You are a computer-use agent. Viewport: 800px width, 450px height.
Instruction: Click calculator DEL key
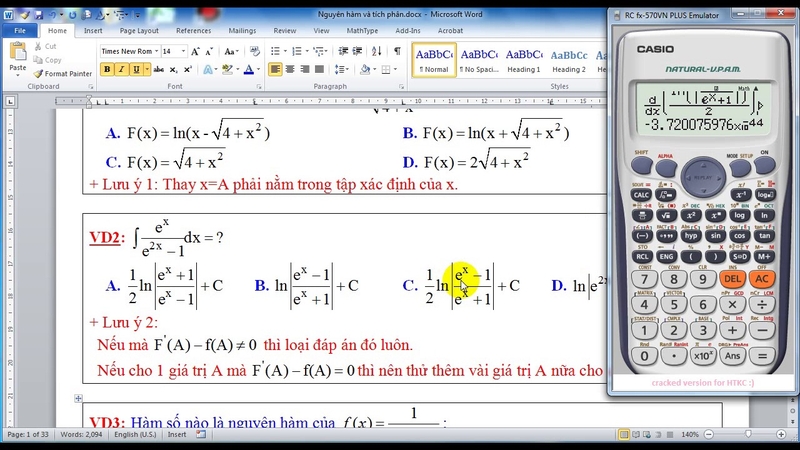pyautogui.click(x=732, y=279)
